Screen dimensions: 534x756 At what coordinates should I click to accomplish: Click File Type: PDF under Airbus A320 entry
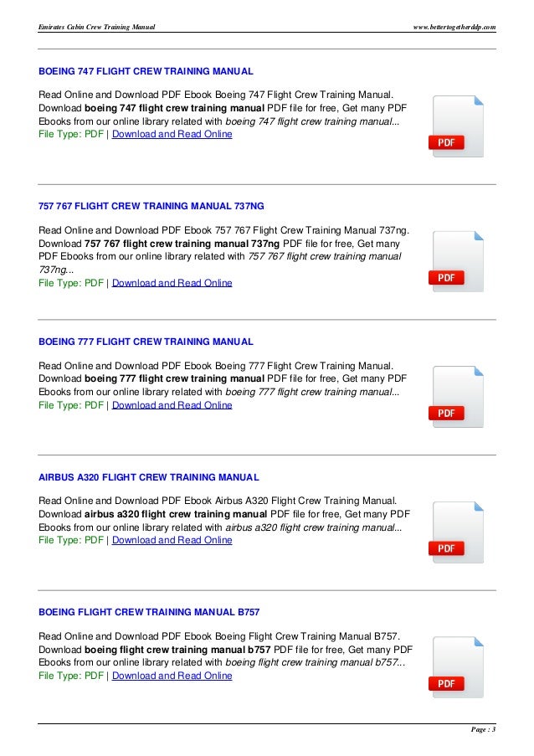[71, 540]
